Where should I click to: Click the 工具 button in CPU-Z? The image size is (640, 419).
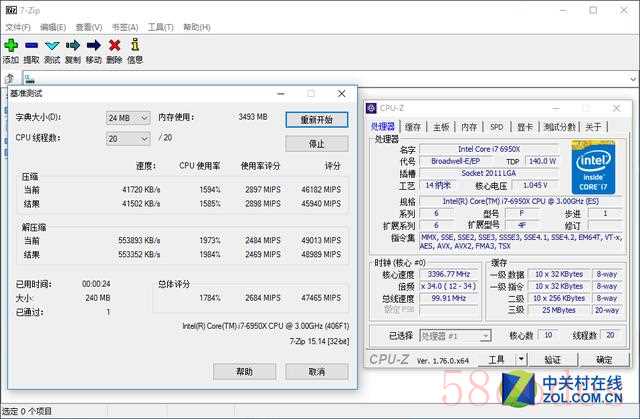point(496,359)
